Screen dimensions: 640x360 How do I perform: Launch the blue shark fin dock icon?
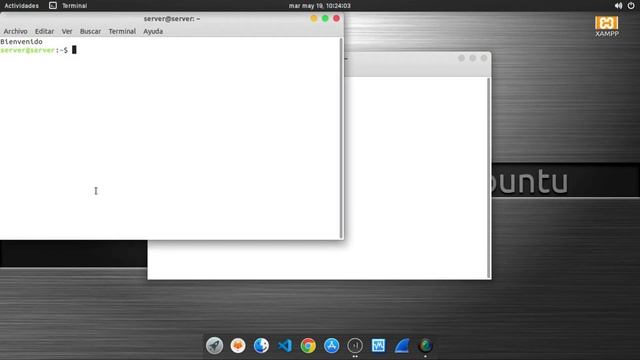pos(402,346)
